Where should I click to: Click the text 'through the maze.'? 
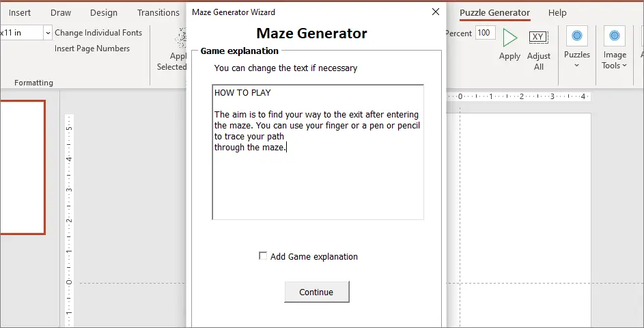[250, 147]
